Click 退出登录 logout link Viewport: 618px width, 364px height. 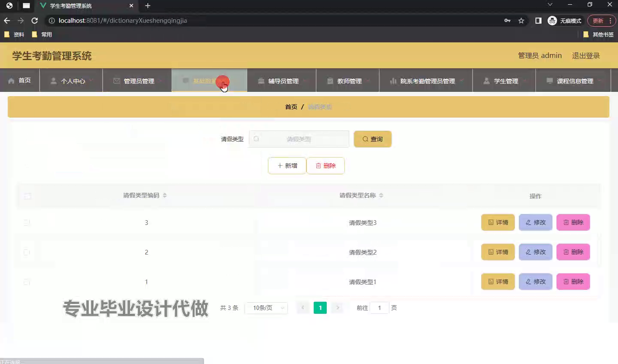pyautogui.click(x=586, y=55)
